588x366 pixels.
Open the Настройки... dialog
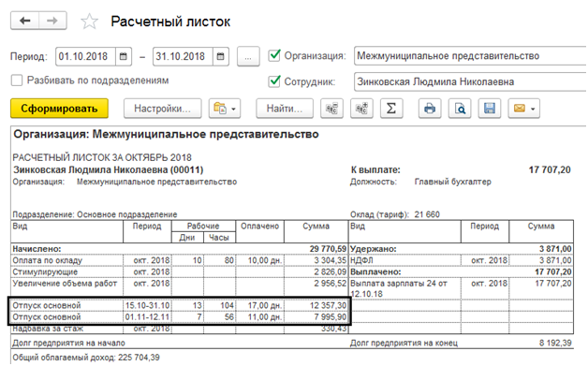tap(162, 109)
